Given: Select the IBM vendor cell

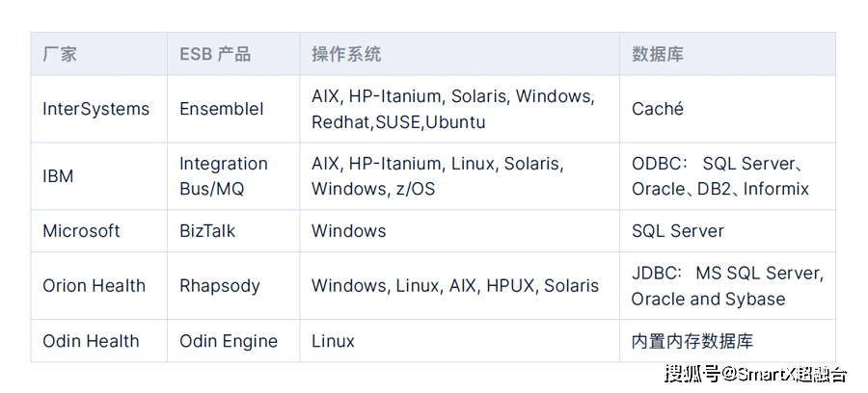Looking at the screenshot, I should (x=98, y=176).
